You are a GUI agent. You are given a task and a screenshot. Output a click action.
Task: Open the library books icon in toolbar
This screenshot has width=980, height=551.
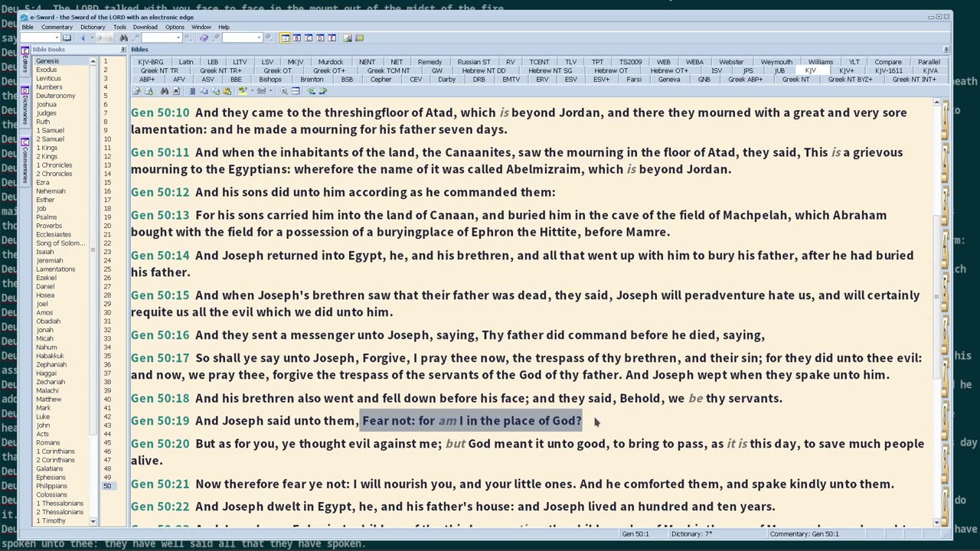[x=359, y=37]
